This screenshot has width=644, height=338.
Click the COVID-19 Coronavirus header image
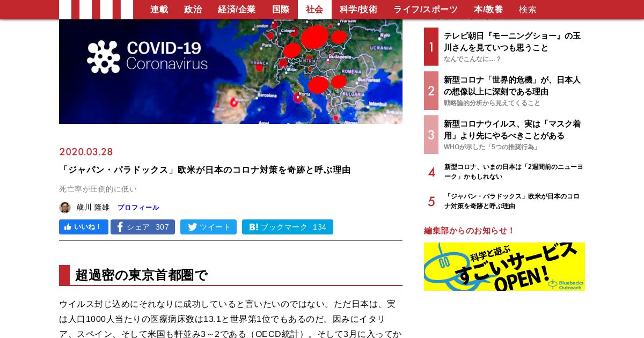tap(231, 71)
